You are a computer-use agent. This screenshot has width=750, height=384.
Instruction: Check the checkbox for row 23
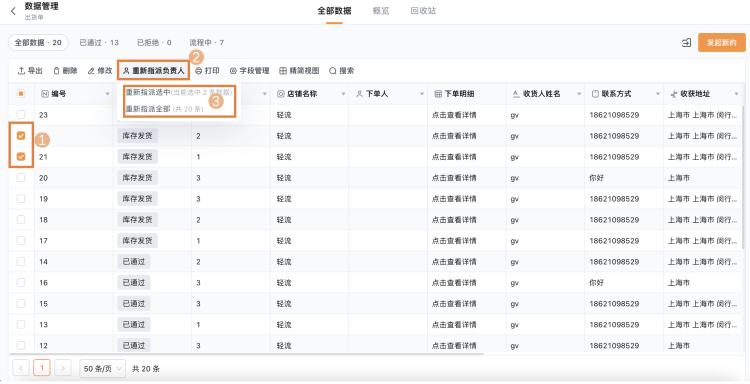(x=21, y=115)
